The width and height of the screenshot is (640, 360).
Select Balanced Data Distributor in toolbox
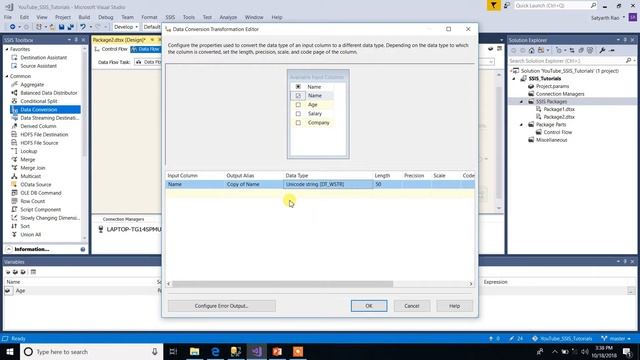49,93
